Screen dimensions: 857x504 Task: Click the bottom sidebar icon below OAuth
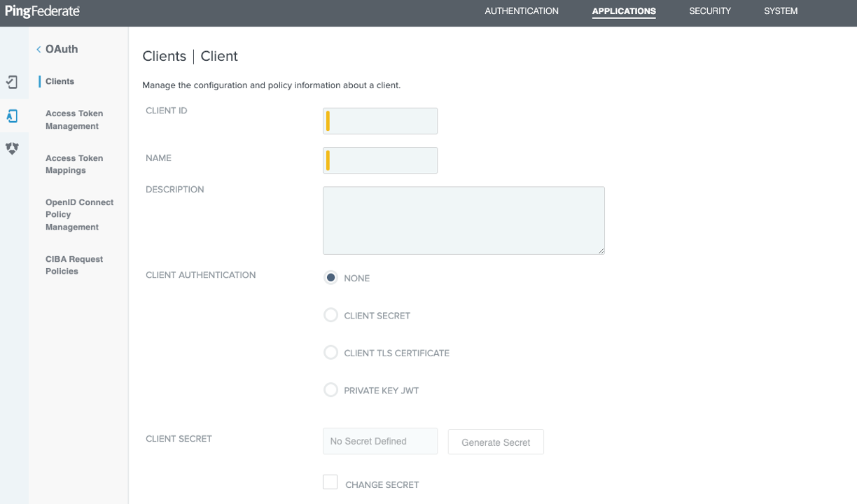13,148
